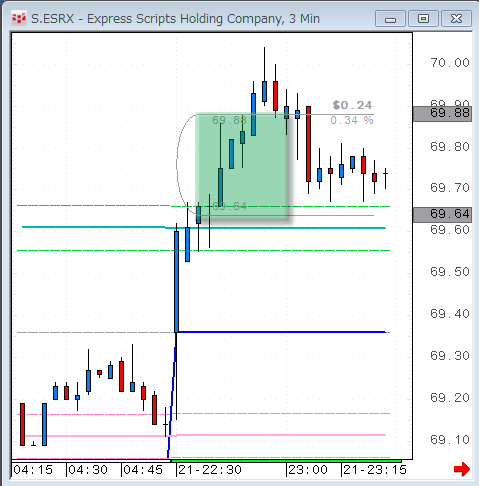Click the 69.50 price axis label
This screenshot has height=486, width=479.
[x=450, y=272]
